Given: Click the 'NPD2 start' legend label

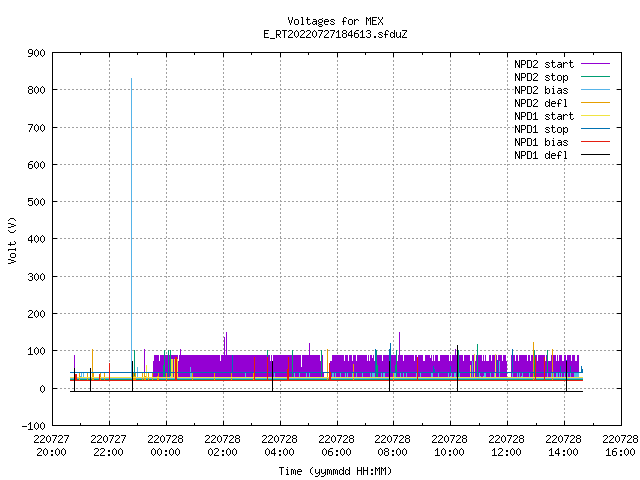Looking at the screenshot, I should [544, 64].
